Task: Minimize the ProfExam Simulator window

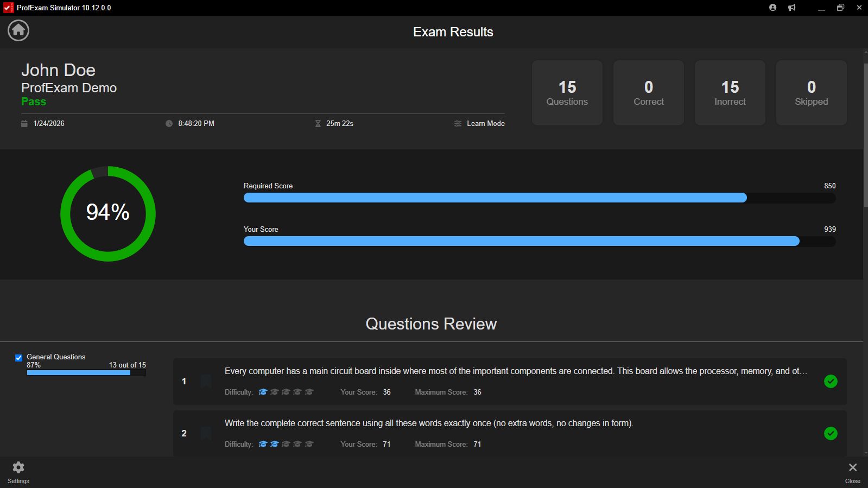Action: (x=821, y=8)
